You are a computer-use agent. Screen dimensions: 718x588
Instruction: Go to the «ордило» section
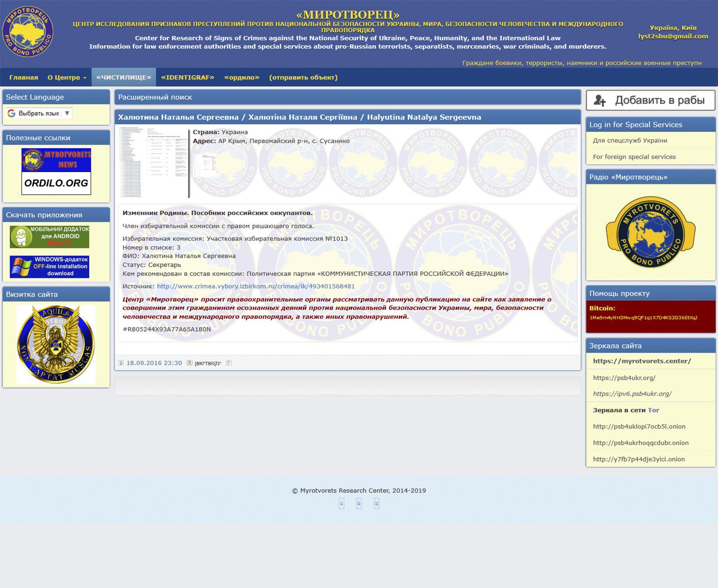(x=242, y=77)
